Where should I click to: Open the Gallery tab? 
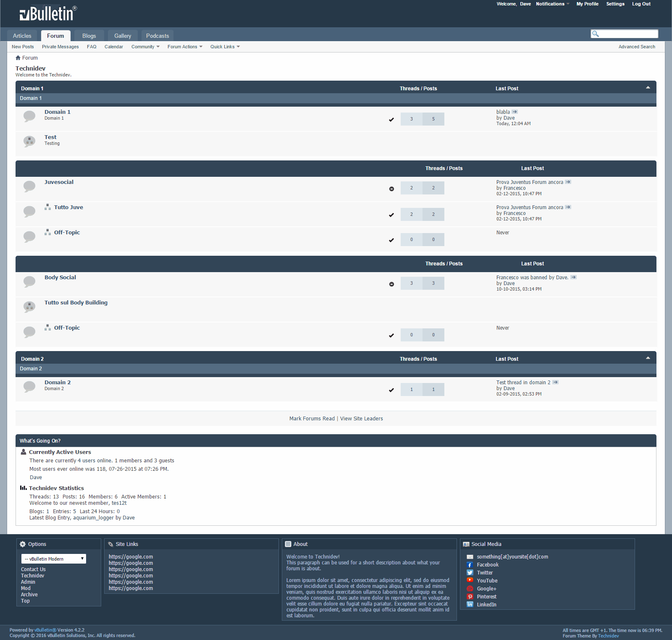pyautogui.click(x=123, y=36)
